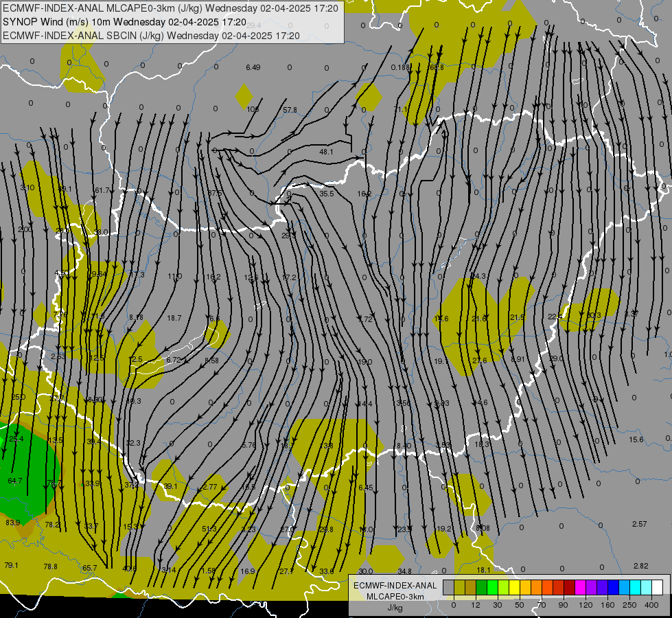Click the map value 8.40
672x618 pixels.
(x=404, y=446)
